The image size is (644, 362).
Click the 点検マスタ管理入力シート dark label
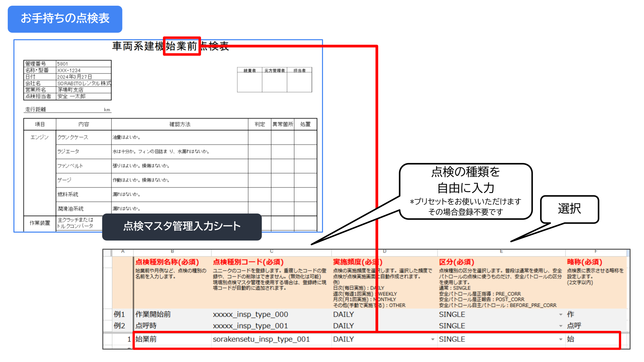[182, 227]
